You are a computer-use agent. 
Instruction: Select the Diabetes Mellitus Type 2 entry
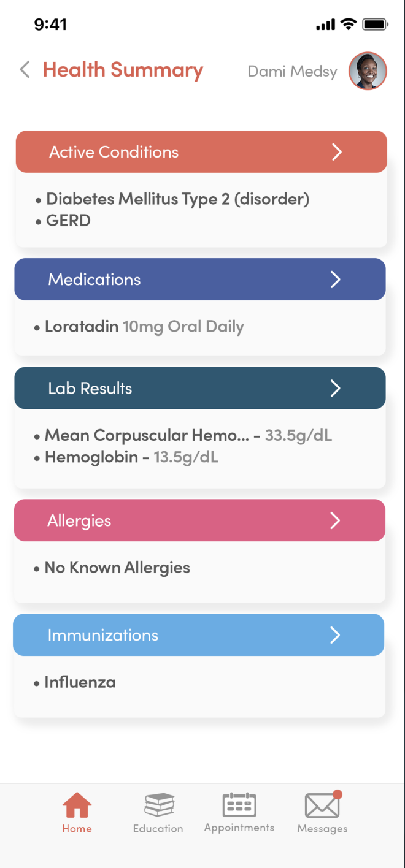177,199
